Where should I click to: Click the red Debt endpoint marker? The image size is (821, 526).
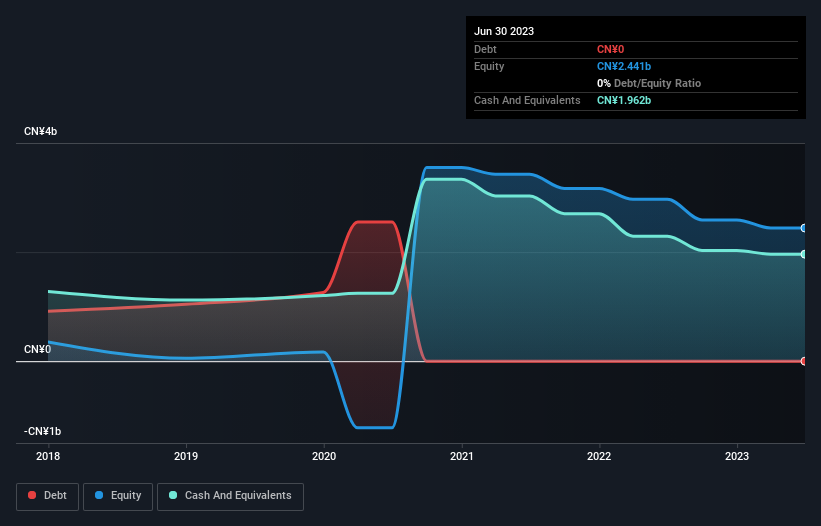point(804,361)
